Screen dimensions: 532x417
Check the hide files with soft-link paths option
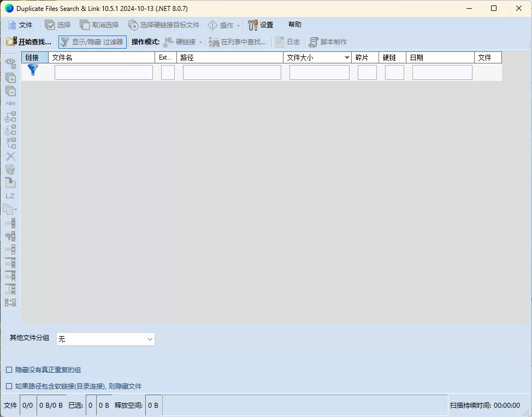[x=9, y=386]
